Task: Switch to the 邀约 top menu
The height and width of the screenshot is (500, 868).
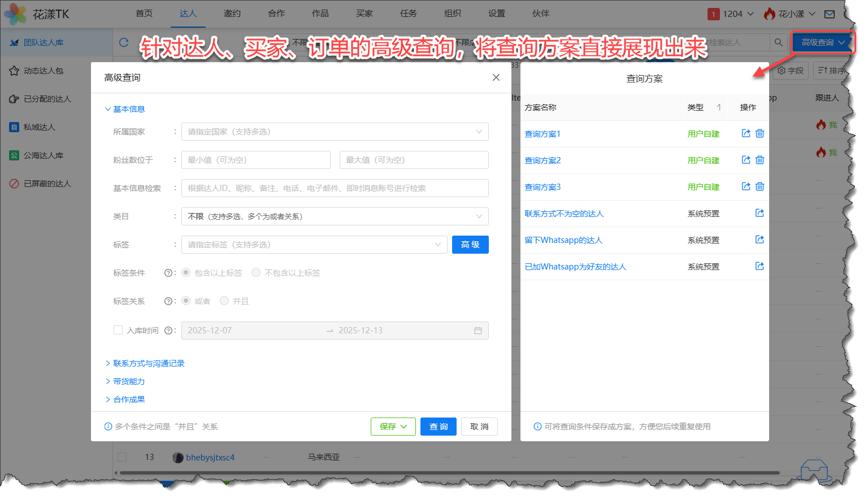Action: 232,14
